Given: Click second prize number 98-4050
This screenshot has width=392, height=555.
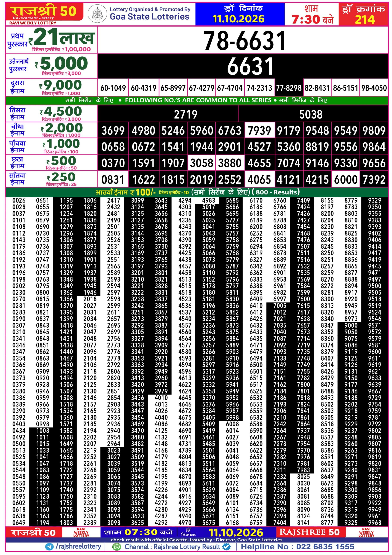Looking at the screenshot, I should (374, 88).
